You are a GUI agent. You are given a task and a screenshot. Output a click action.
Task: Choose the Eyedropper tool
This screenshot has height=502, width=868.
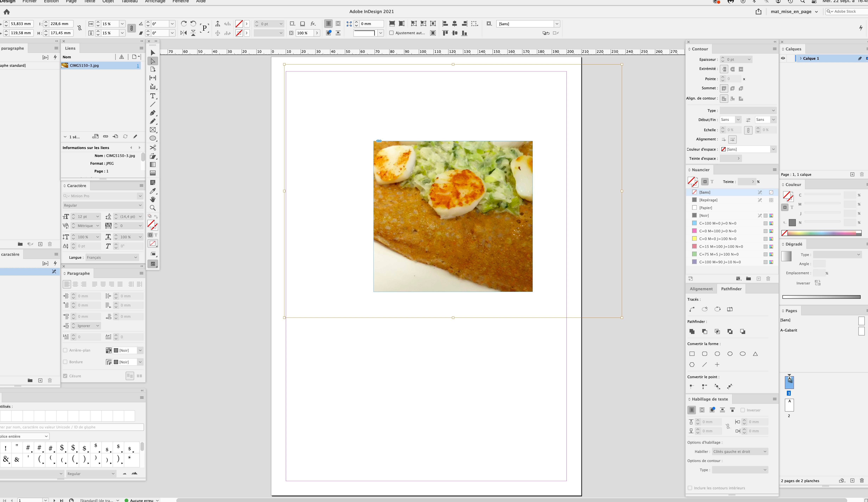tap(153, 191)
